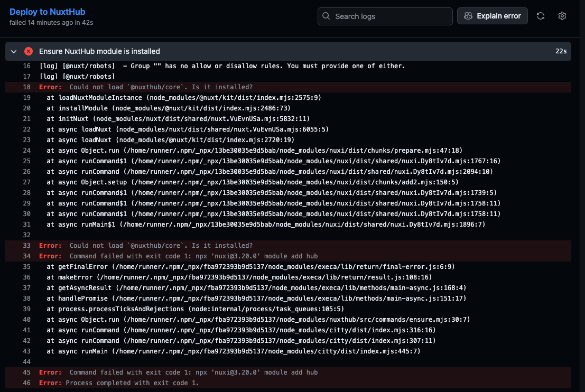Screen dimensions: 585x392
Task: Click the "async runCommand" nuxi 2094:10 stack line
Action: (270, 172)
